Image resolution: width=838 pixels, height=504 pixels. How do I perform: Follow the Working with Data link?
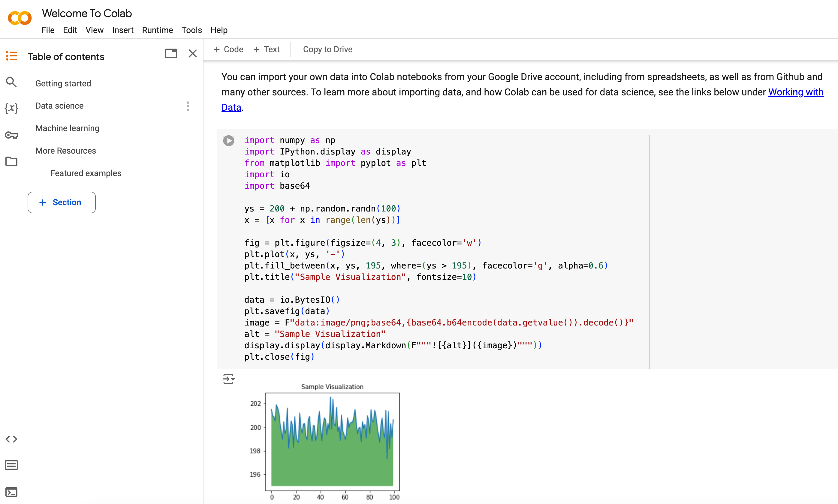click(x=796, y=92)
